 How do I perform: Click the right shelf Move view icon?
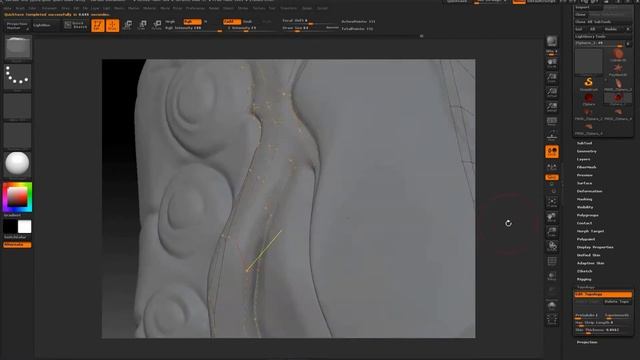[552, 218]
